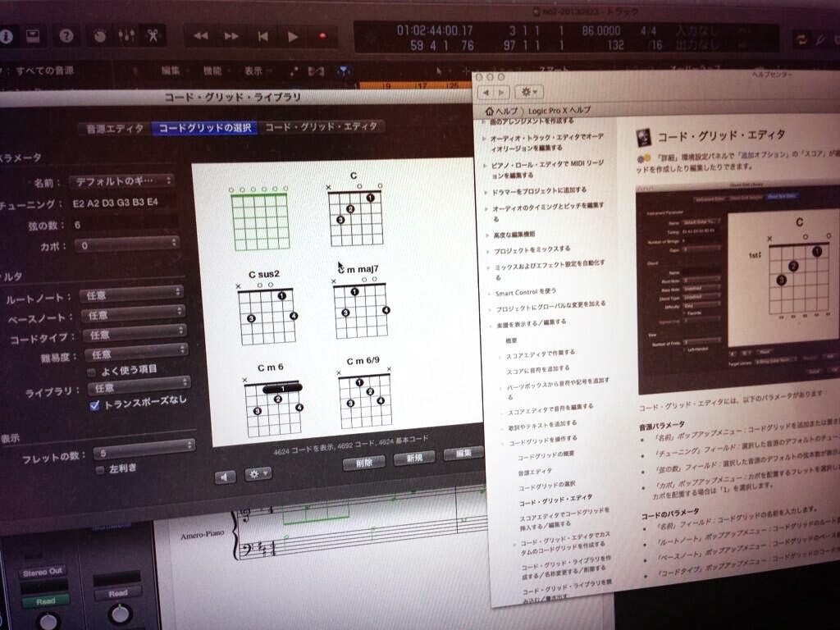
Task: Click the Stereo Out output slot
Action: click(x=43, y=573)
